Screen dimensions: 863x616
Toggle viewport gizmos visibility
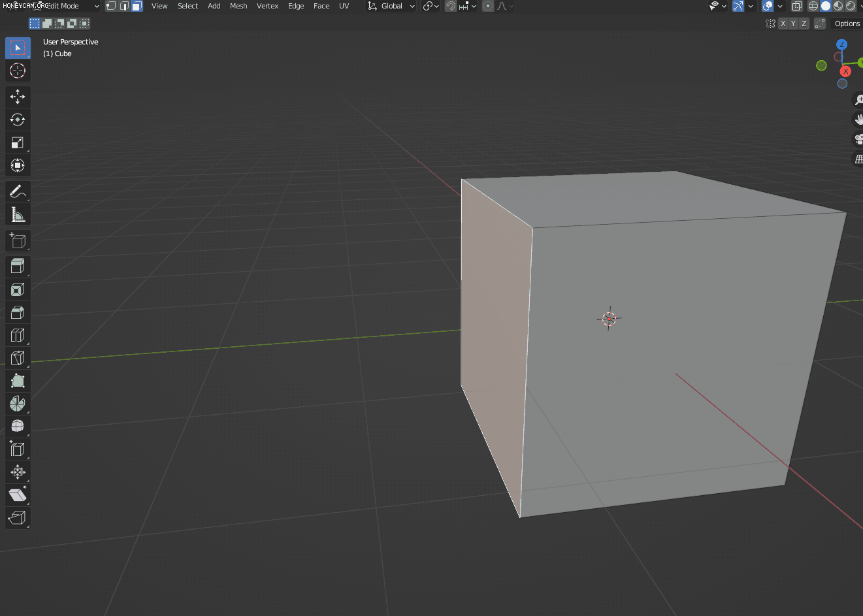pyautogui.click(x=738, y=6)
